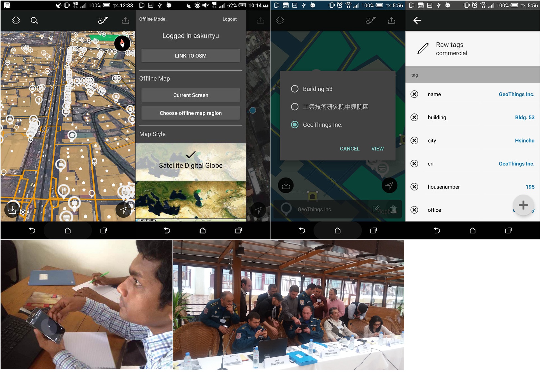This screenshot has width=560, height=392.
Task: Select the Satellite Digital Globe map style
Action: 190,165
